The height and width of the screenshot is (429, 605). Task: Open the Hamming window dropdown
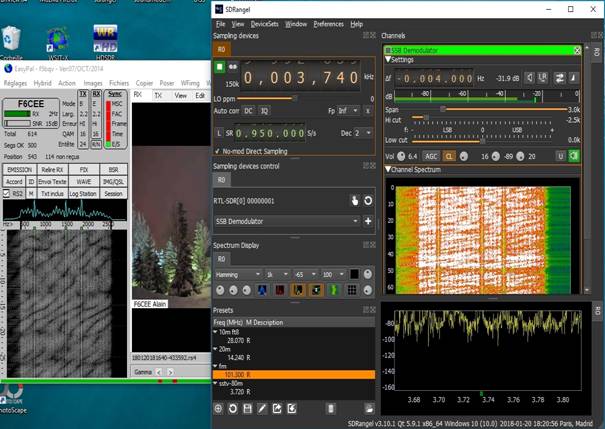tap(238, 275)
